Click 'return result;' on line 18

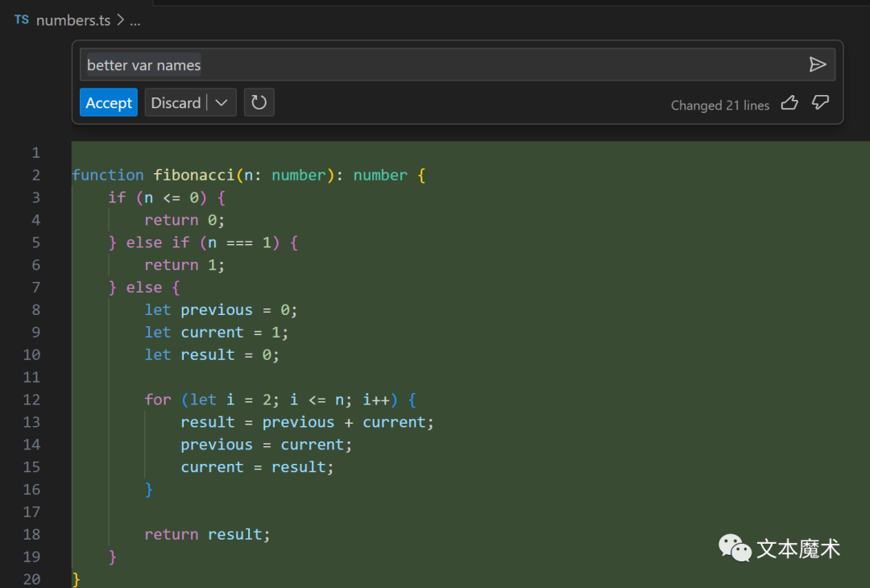[x=208, y=535]
